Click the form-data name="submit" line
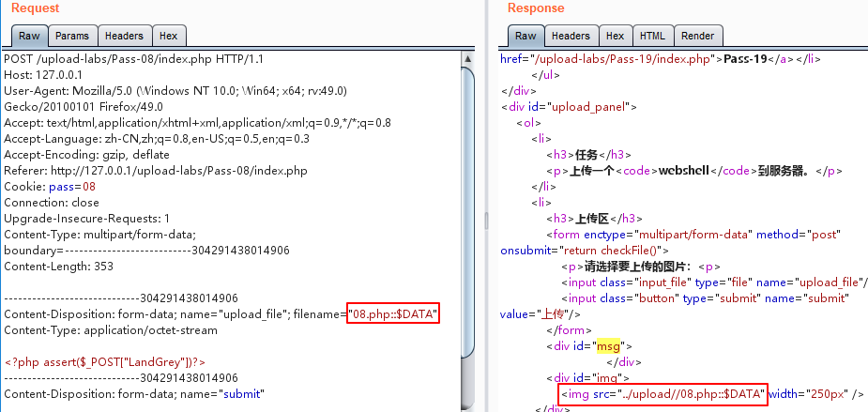 pos(134,394)
